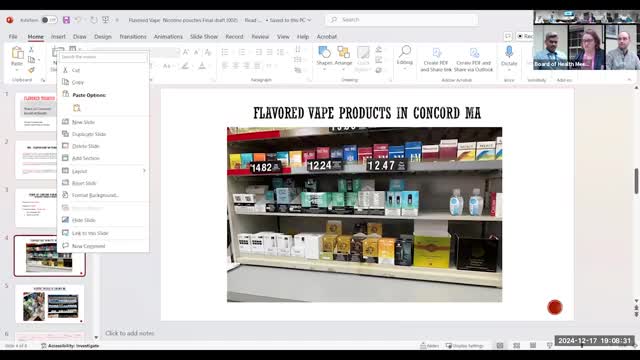This screenshot has width=640, height=360.
Task: Click the Center alignment icon
Action: coord(236,66)
